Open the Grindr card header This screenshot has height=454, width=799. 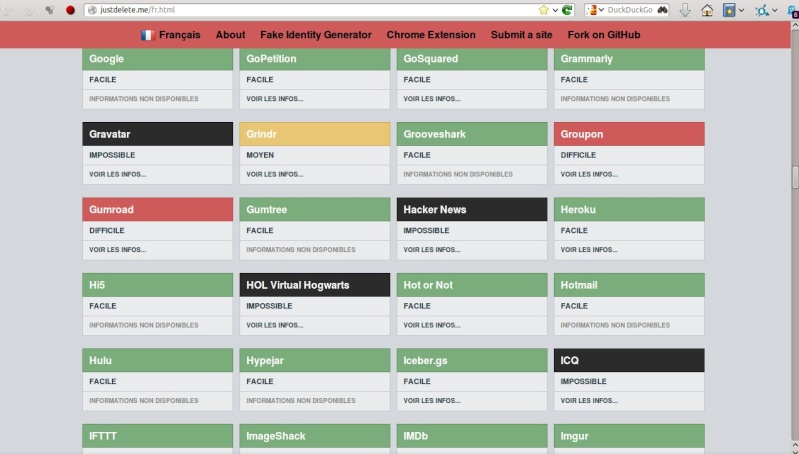(x=314, y=134)
